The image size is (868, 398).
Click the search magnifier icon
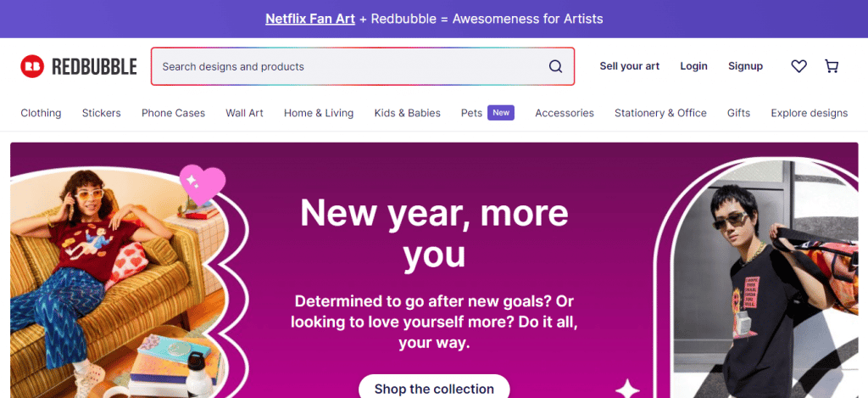point(555,66)
